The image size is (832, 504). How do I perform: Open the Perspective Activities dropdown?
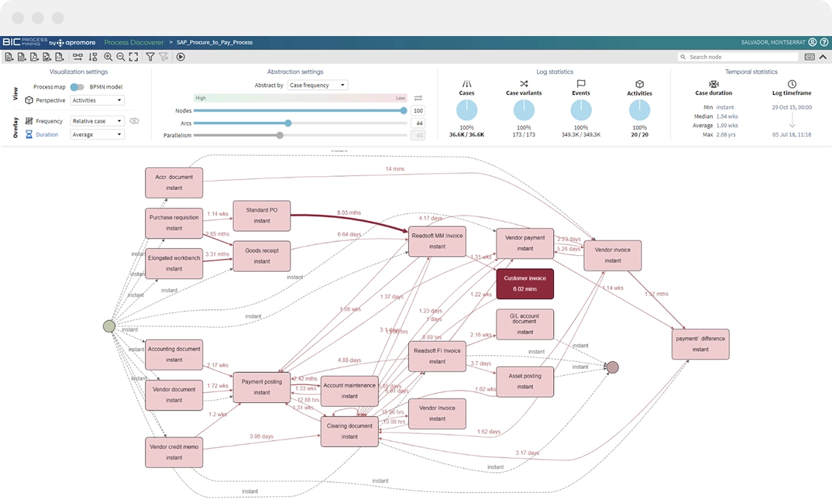coord(97,101)
